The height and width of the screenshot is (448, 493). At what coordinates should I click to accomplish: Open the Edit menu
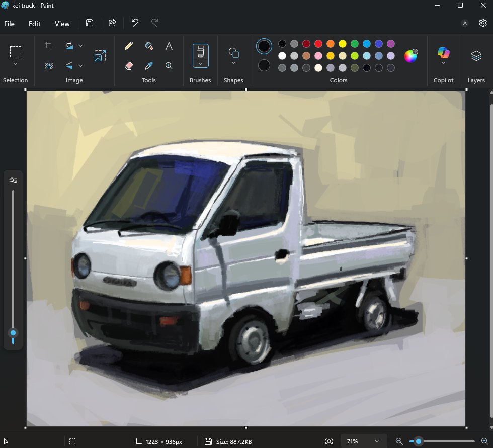point(35,24)
